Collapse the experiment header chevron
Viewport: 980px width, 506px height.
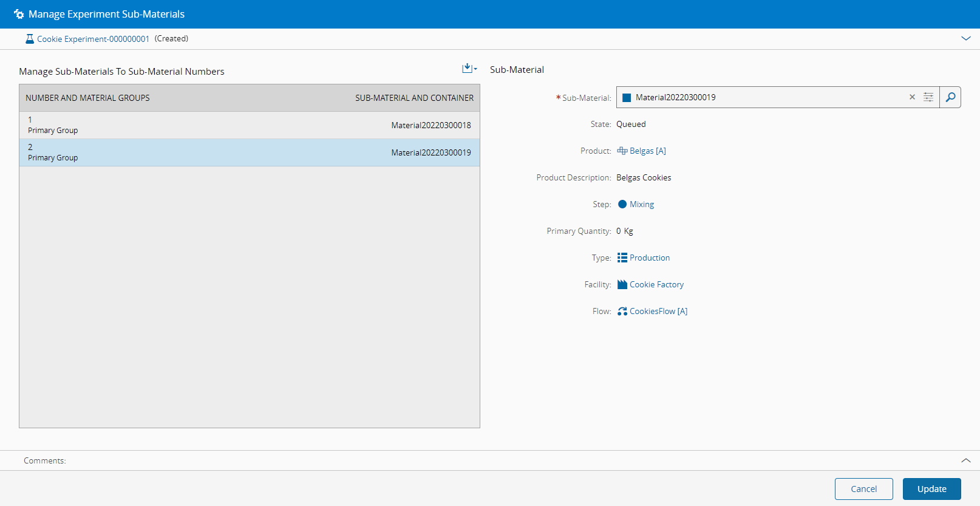pos(965,38)
